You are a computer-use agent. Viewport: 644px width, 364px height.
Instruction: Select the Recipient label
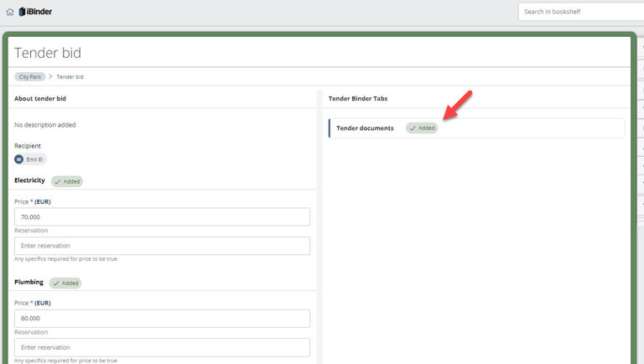28,146
